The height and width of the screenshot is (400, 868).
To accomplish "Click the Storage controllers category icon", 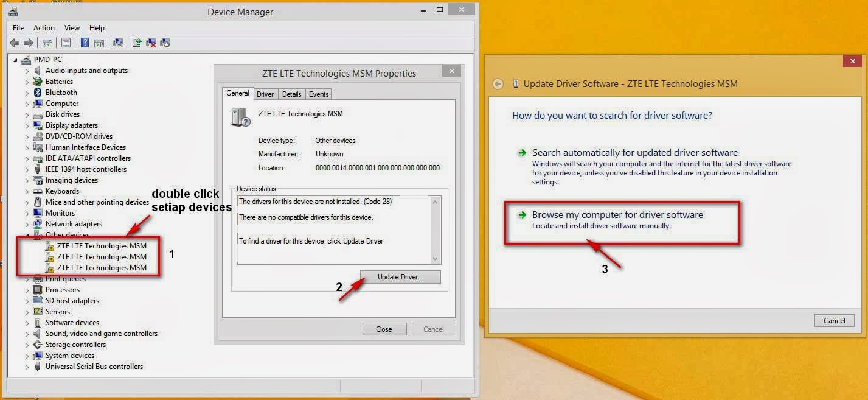I will (38, 345).
